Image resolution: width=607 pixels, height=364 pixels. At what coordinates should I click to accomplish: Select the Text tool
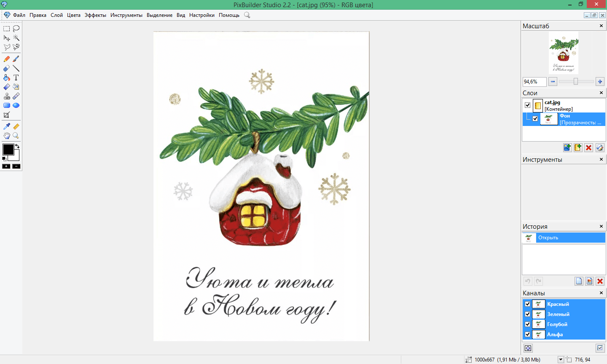(x=16, y=78)
